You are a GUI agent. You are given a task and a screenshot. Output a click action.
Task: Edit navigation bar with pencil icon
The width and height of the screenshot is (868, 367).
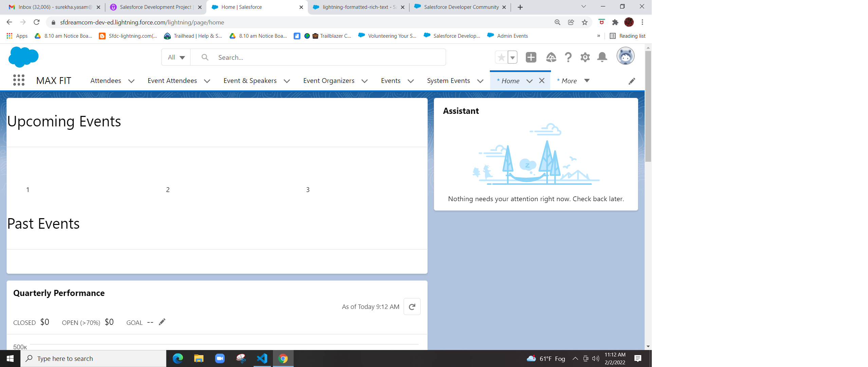631,81
